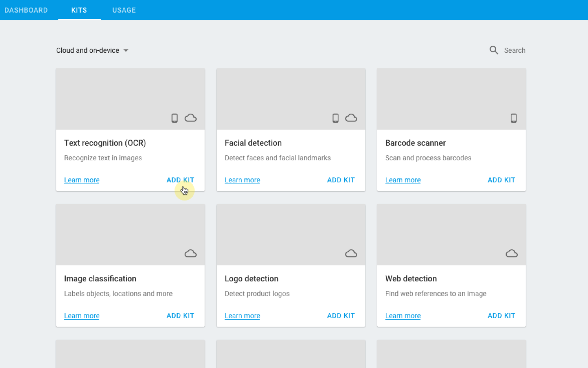The width and height of the screenshot is (588, 368).
Task: Open the Usage tab
Action: tap(124, 10)
